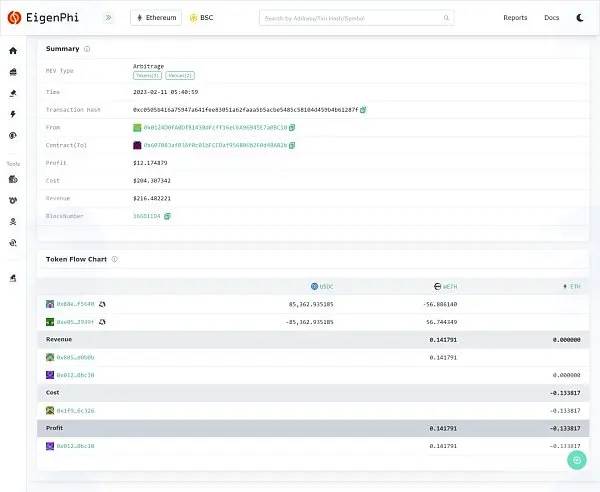This screenshot has width=600, height=492.
Task: Click the -56.886140 WETH cell
Action: pyautogui.click(x=440, y=304)
